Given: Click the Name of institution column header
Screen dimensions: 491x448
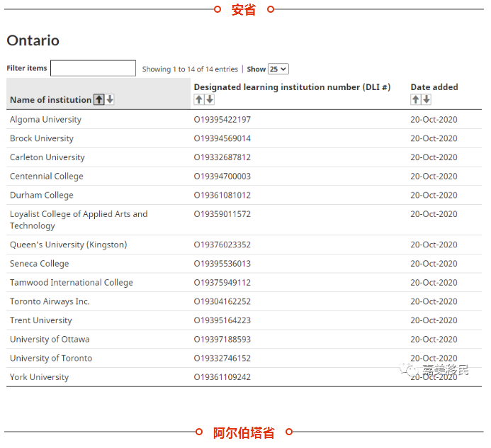Looking at the screenshot, I should [x=50, y=100].
